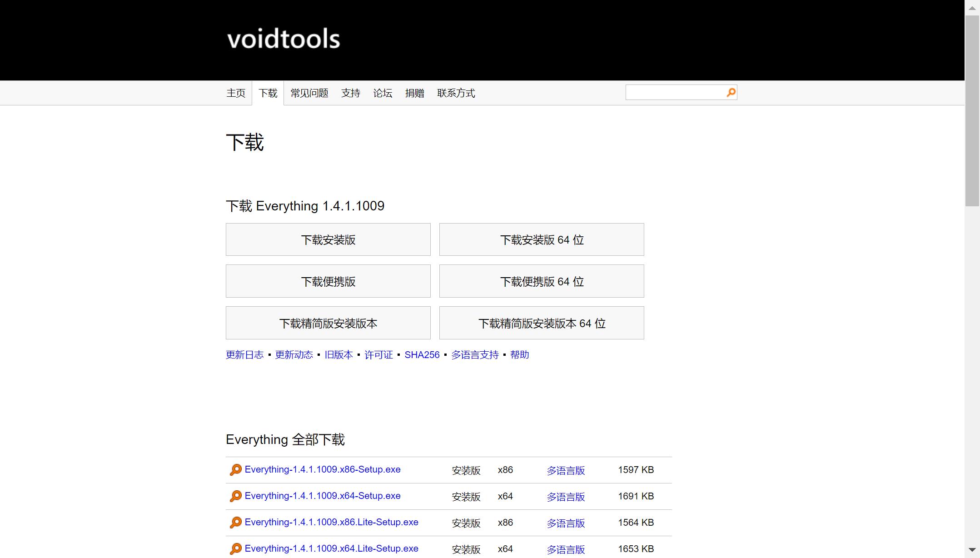This screenshot has width=980, height=558.
Task: Click the 1653 KB size cell
Action: pyautogui.click(x=636, y=549)
